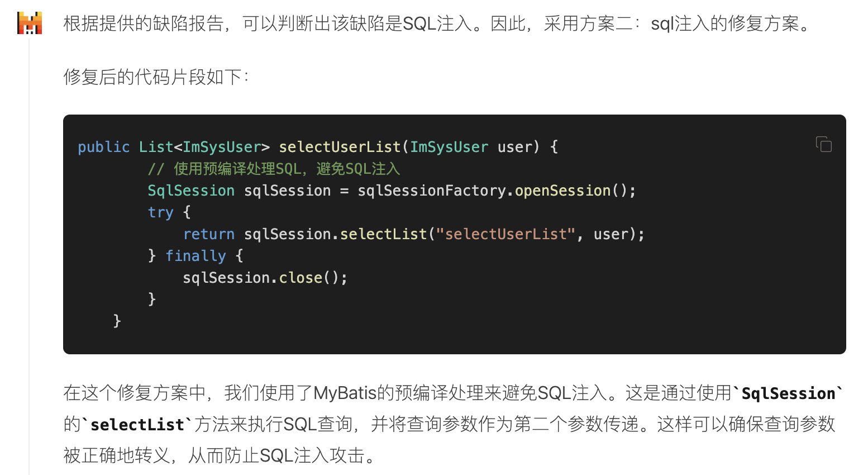Screen dimensions: 868x475
Task: Click the '修复后的代码片段如下' text line
Action: [156, 77]
